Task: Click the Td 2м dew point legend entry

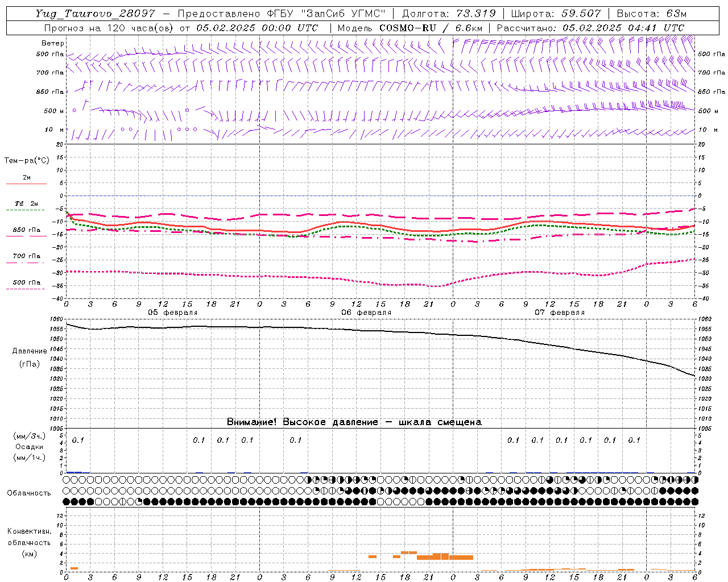Action: (26, 203)
